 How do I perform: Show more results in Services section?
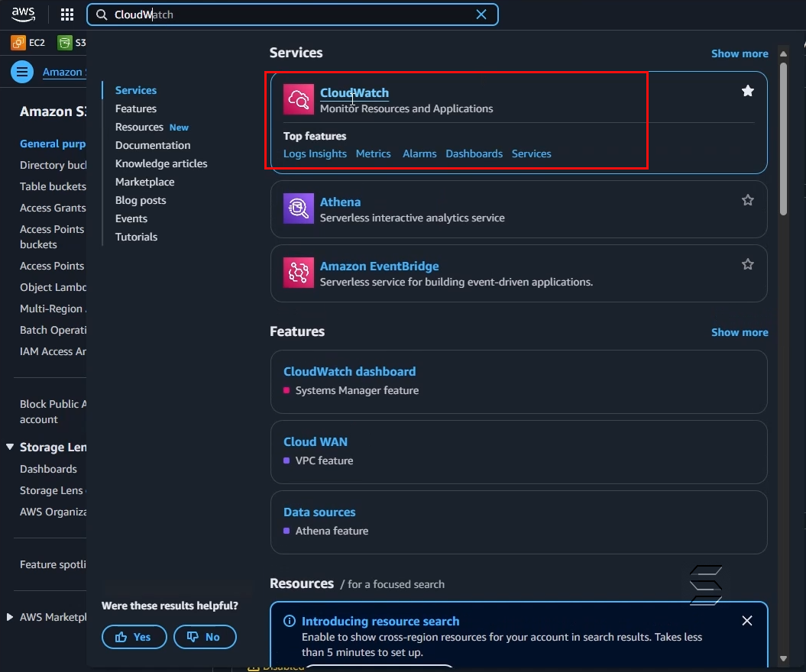pyautogui.click(x=740, y=53)
